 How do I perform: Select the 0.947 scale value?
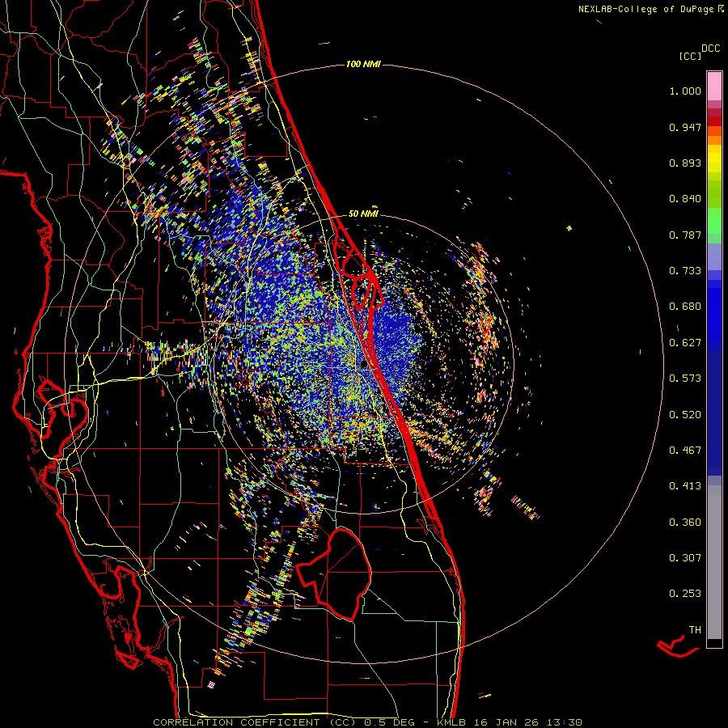point(685,127)
